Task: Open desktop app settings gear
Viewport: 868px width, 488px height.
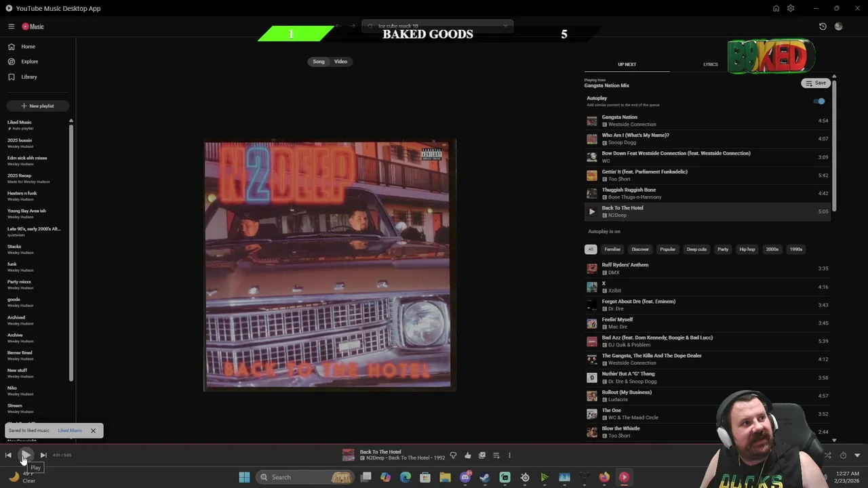Action: 791,8
